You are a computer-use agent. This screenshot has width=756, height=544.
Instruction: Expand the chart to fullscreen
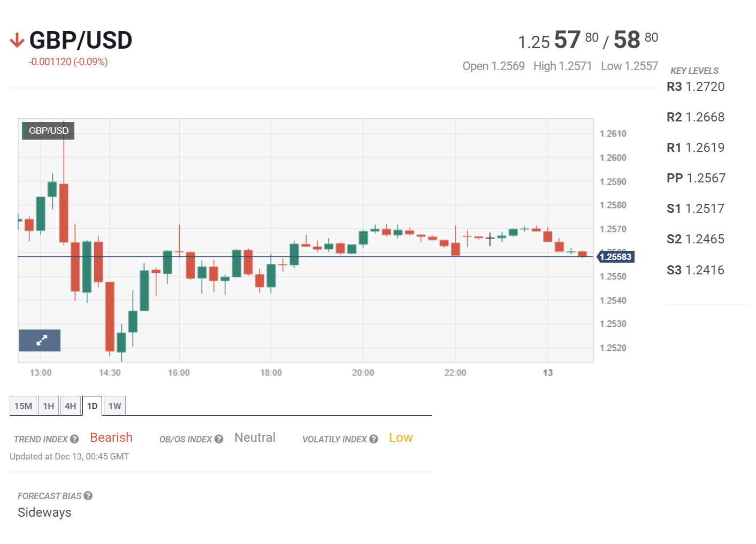pyautogui.click(x=40, y=340)
